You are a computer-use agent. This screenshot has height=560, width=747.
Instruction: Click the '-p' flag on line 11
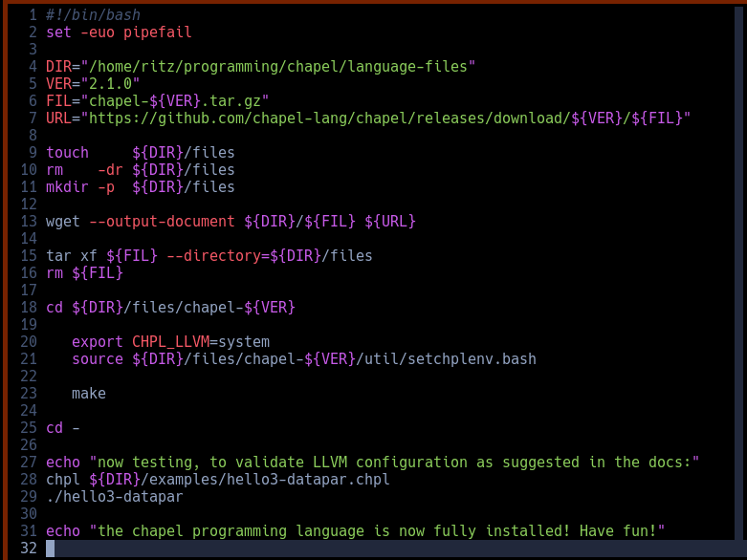click(106, 186)
